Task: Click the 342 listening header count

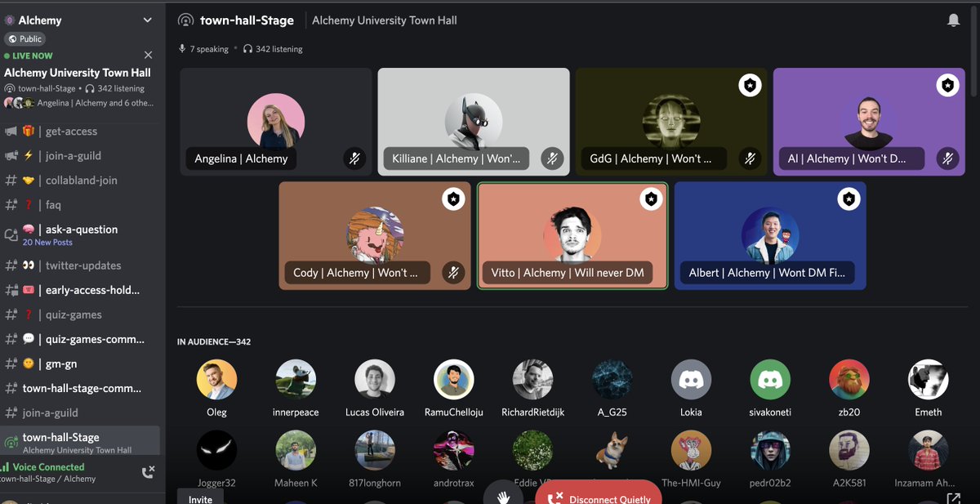Action: (273, 49)
